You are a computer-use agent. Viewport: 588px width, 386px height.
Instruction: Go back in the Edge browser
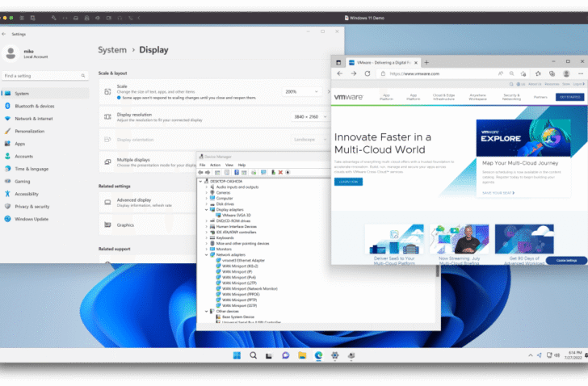[x=340, y=73]
